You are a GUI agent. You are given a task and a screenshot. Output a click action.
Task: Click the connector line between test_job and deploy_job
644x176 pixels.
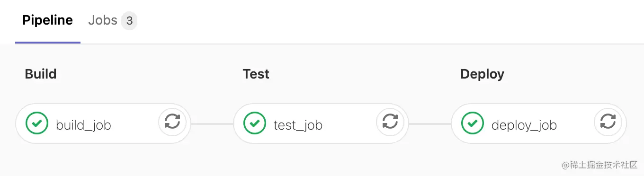click(430, 124)
